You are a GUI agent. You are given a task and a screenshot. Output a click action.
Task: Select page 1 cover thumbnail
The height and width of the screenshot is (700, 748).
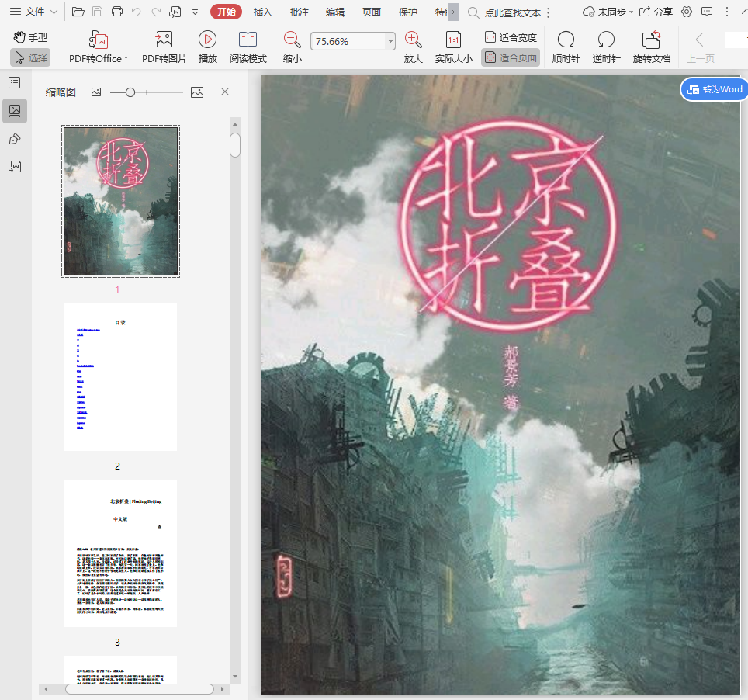click(x=121, y=201)
